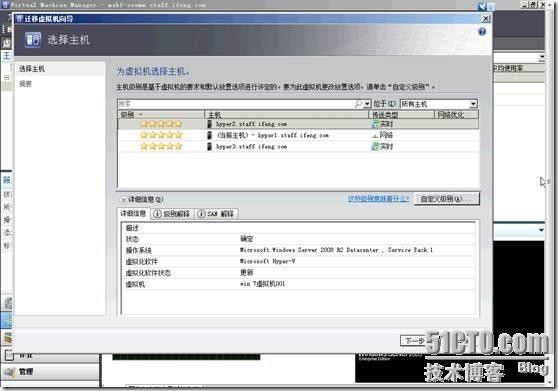The width and height of the screenshot is (558, 391).
Task: Click the info icon on 级别解释 tab
Action: [157, 214]
